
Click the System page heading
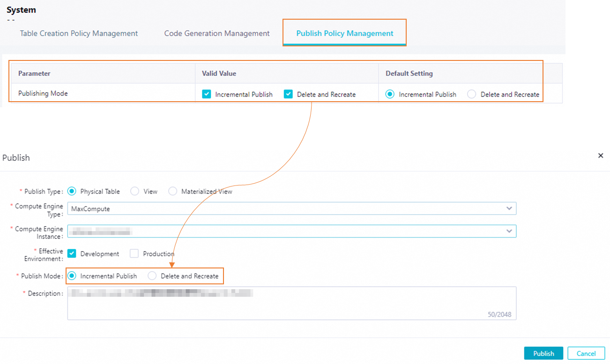pos(21,10)
